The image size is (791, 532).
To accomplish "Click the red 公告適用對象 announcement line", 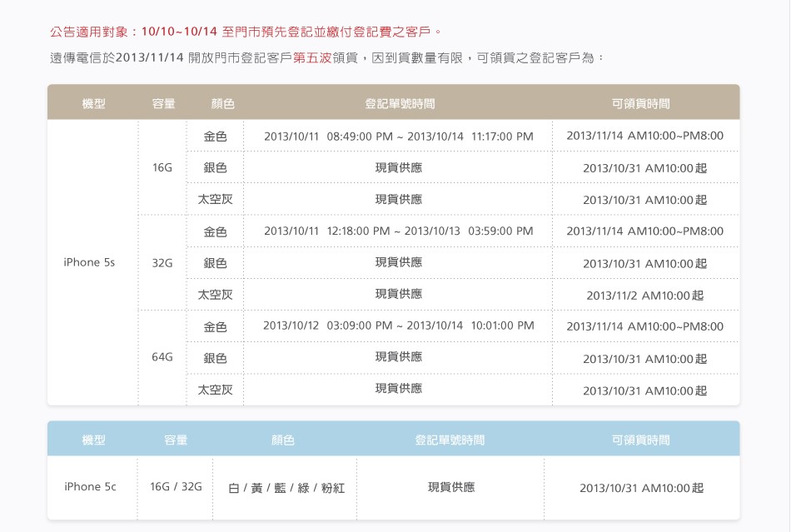I will [246, 32].
